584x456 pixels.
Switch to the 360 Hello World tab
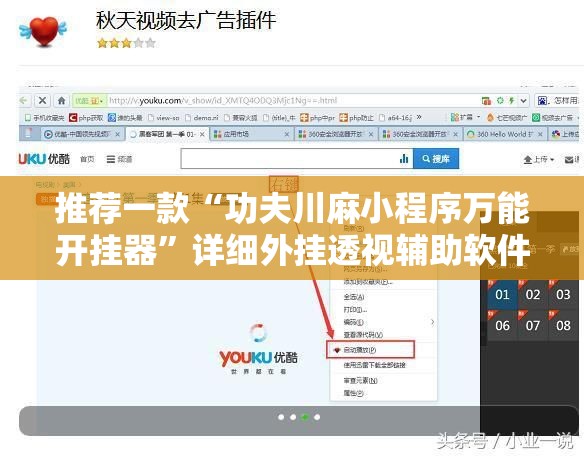(x=505, y=134)
